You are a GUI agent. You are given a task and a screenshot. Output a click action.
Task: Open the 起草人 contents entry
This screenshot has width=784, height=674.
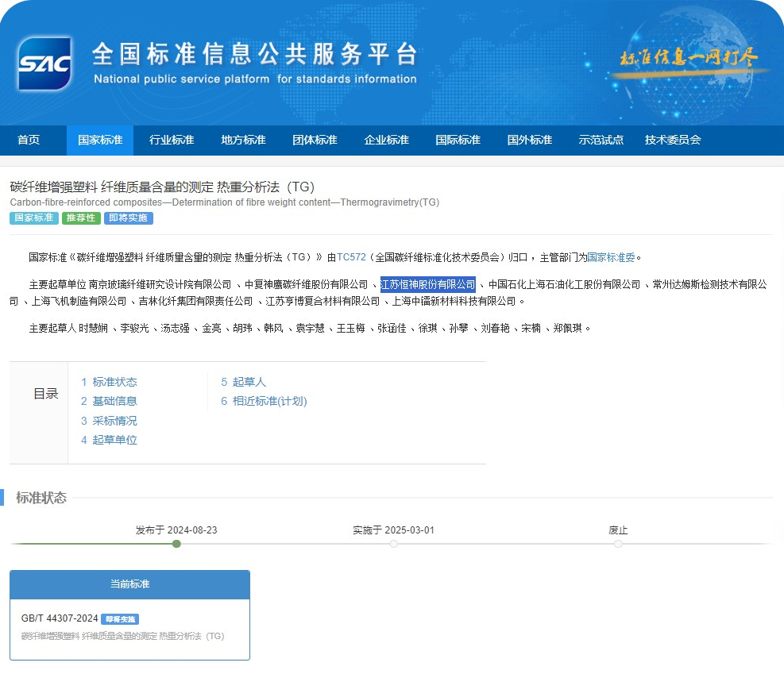[x=245, y=382]
